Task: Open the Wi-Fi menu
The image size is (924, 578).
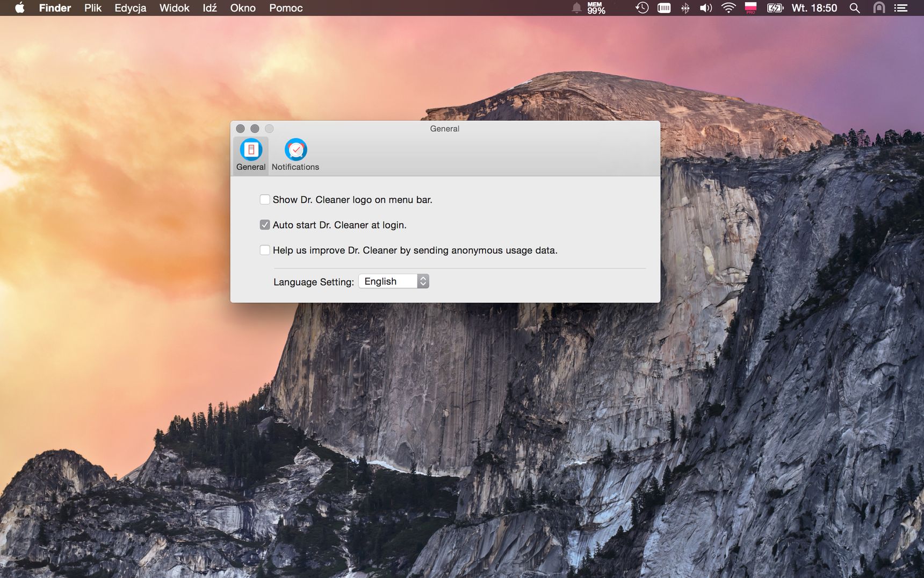Action: pyautogui.click(x=728, y=8)
